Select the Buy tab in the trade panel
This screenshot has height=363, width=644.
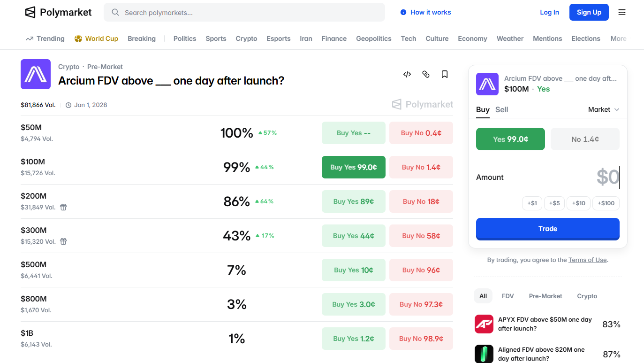(483, 109)
